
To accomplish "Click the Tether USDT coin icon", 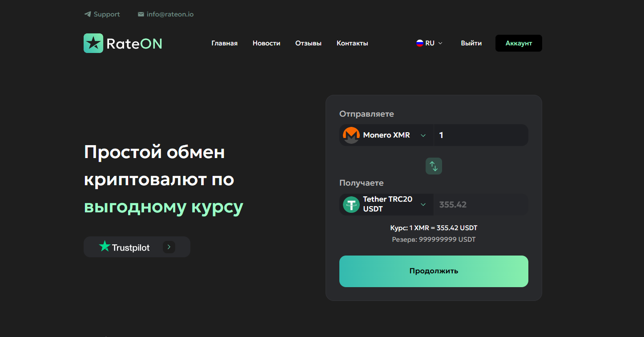I will [351, 205].
